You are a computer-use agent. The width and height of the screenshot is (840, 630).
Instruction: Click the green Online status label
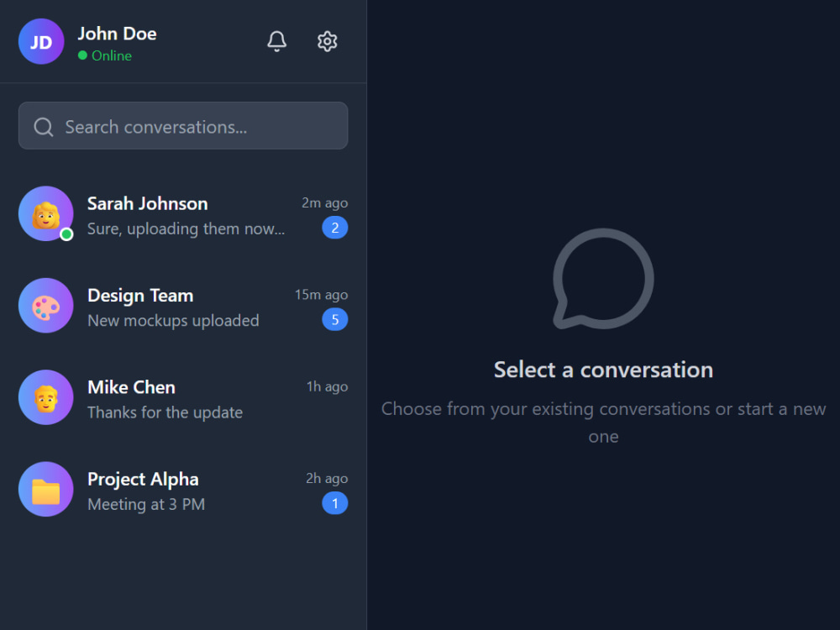click(x=112, y=55)
